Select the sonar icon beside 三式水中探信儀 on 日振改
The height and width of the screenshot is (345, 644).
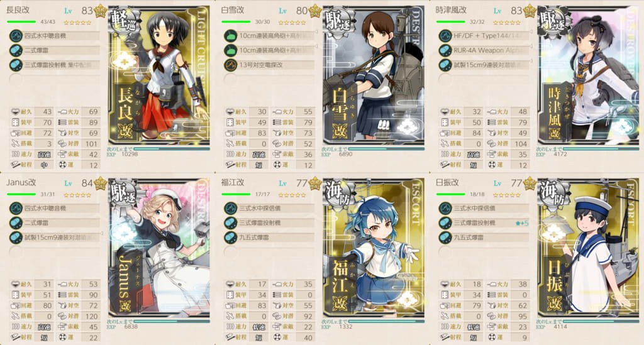tap(445, 209)
